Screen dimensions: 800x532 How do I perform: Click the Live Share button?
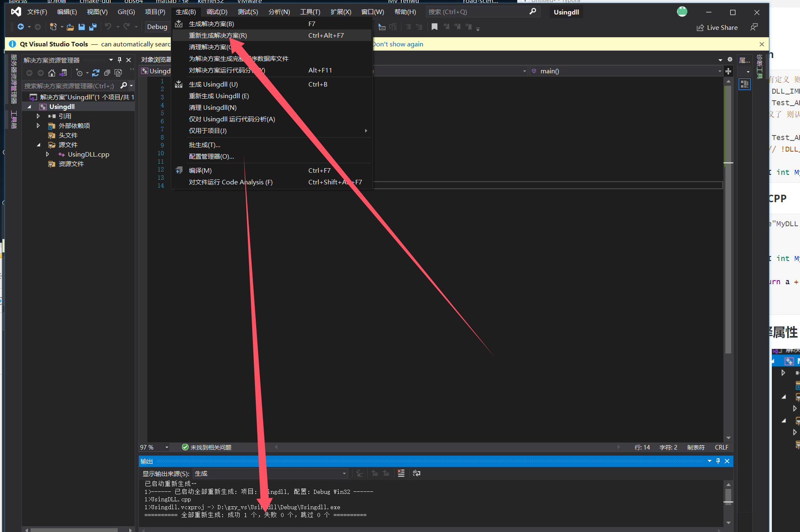(717, 27)
